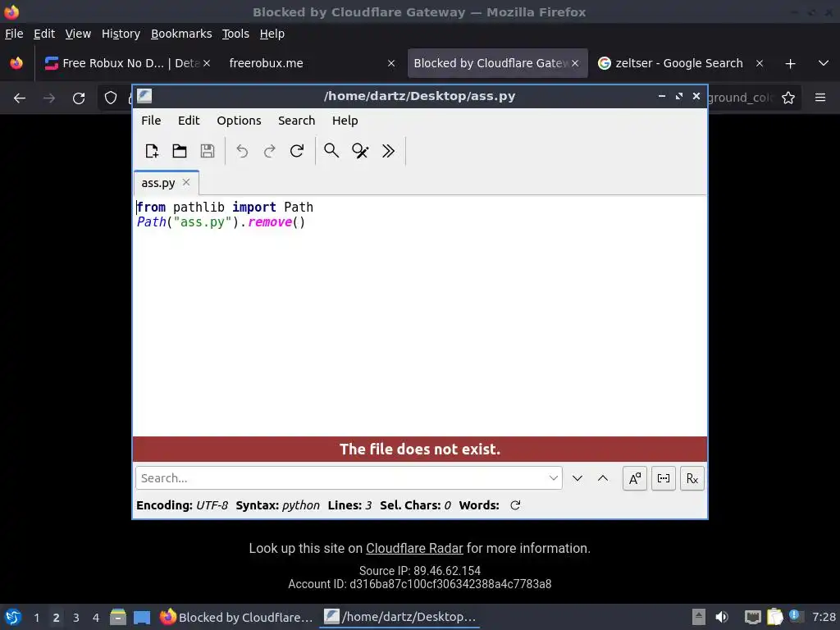Click the Sel. Chars: 0 status entry
The width and height of the screenshot is (840, 630).
click(415, 505)
